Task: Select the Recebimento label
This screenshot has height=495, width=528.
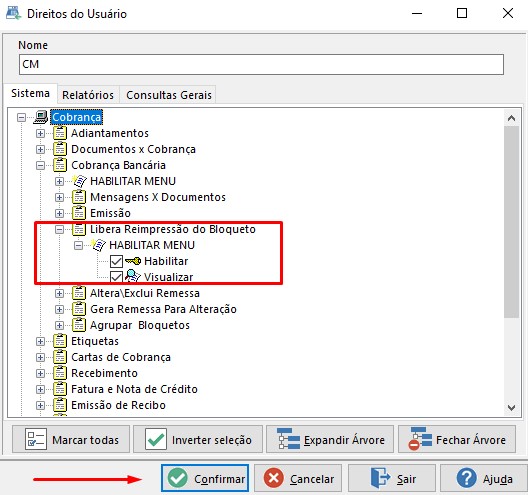Action: pyautogui.click(x=104, y=373)
